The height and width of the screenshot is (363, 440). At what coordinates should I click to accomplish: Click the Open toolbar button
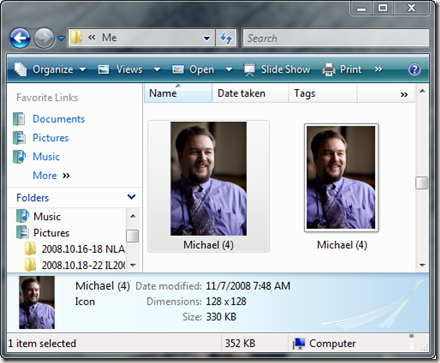point(193,69)
